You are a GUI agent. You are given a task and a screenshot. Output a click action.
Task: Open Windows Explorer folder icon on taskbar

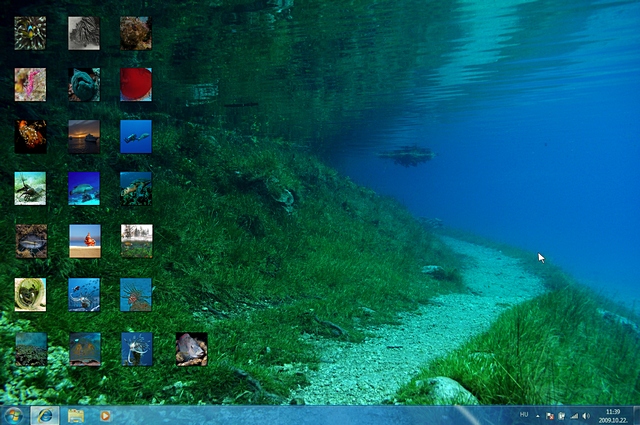pyautogui.click(x=75, y=415)
